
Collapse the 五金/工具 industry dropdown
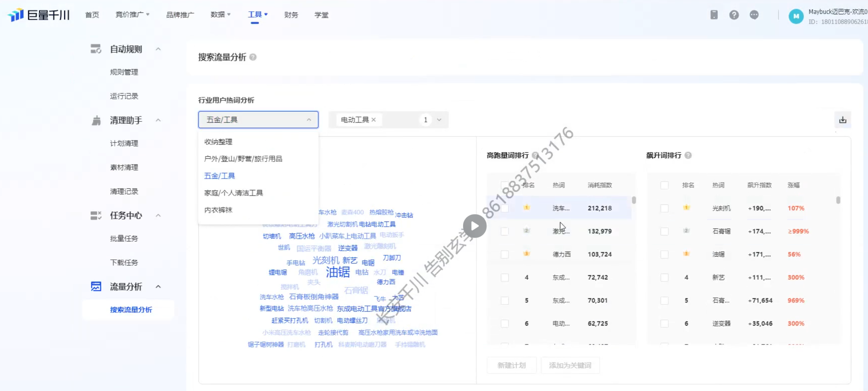pos(309,120)
